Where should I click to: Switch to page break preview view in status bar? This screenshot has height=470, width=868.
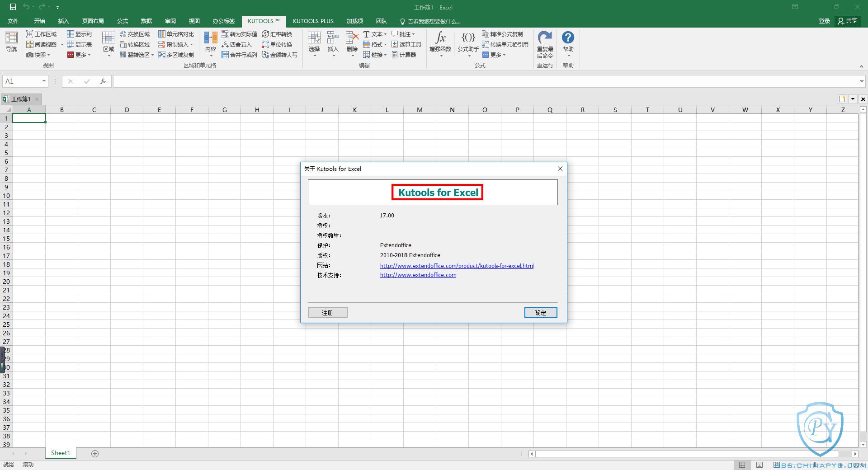[x=777, y=465]
